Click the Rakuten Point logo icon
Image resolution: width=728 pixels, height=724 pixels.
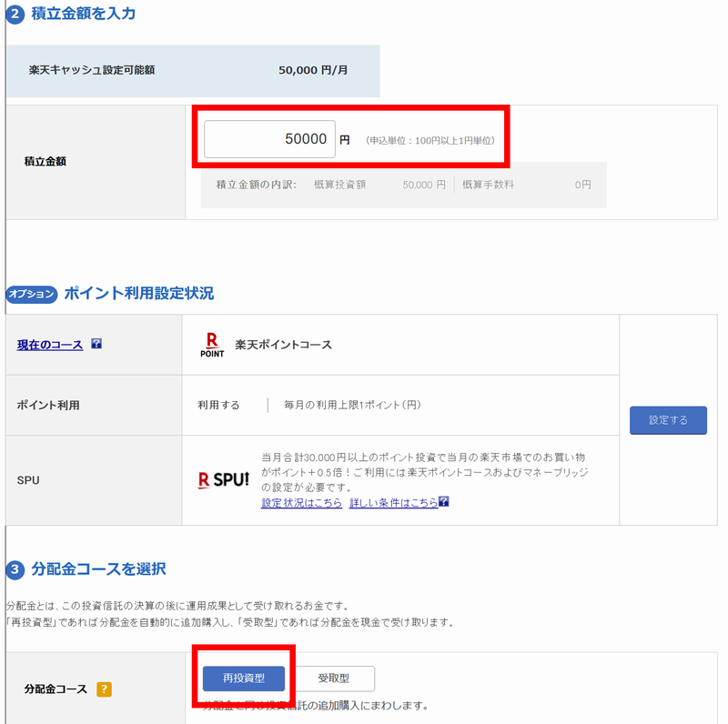(211, 344)
